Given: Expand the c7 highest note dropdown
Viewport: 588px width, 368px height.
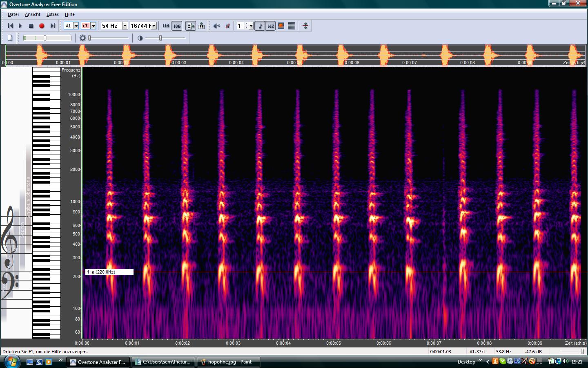Looking at the screenshot, I should tap(93, 26).
